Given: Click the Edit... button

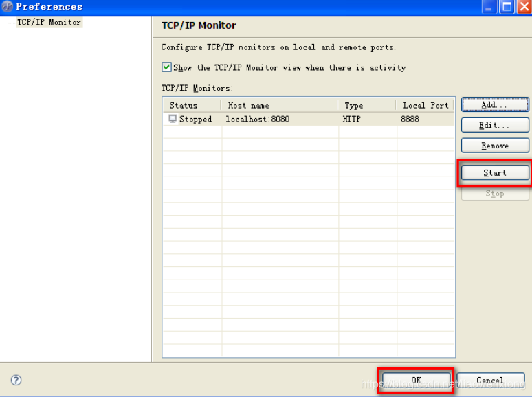Looking at the screenshot, I should click(495, 125).
